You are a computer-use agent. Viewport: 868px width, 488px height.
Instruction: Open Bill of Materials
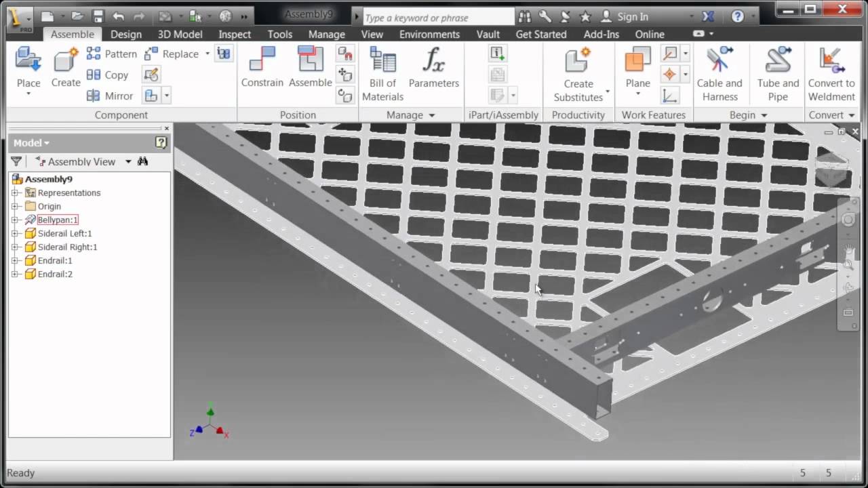point(382,74)
